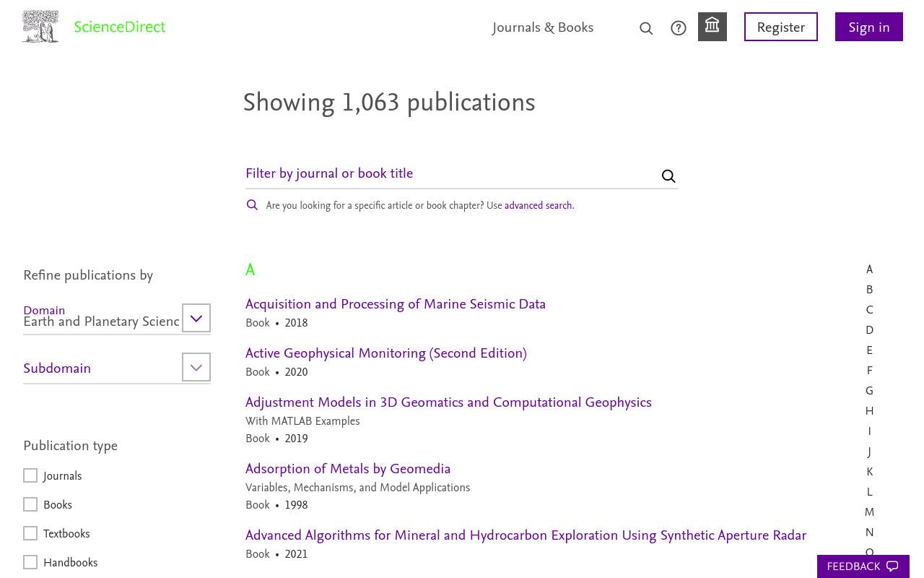The height and width of the screenshot is (578, 924).
Task: Click the Textbooks filter label
Action: (66, 534)
